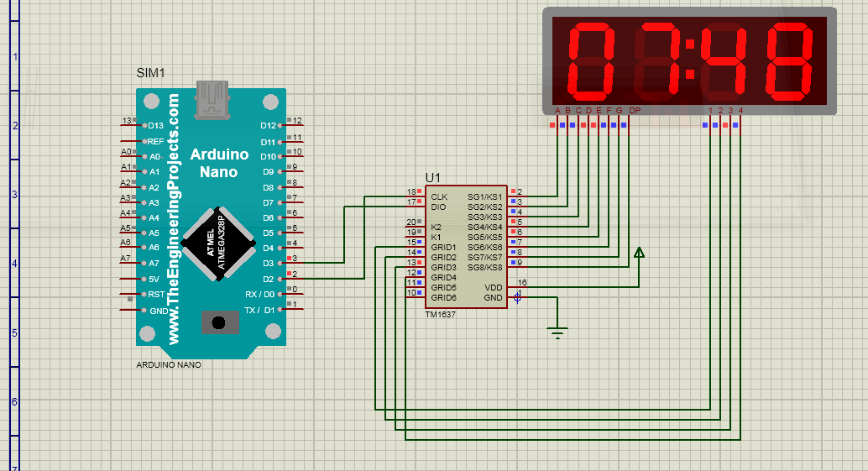Click the VDD pin on TM1637
This screenshot has height=471, width=868.
(494, 288)
